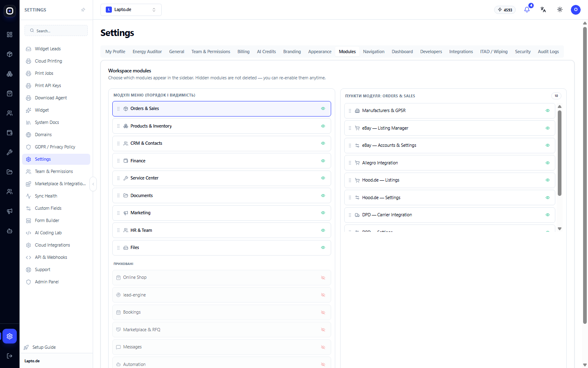The width and height of the screenshot is (588, 368).
Task: Switch to the Navigation tab
Action: pos(374,52)
